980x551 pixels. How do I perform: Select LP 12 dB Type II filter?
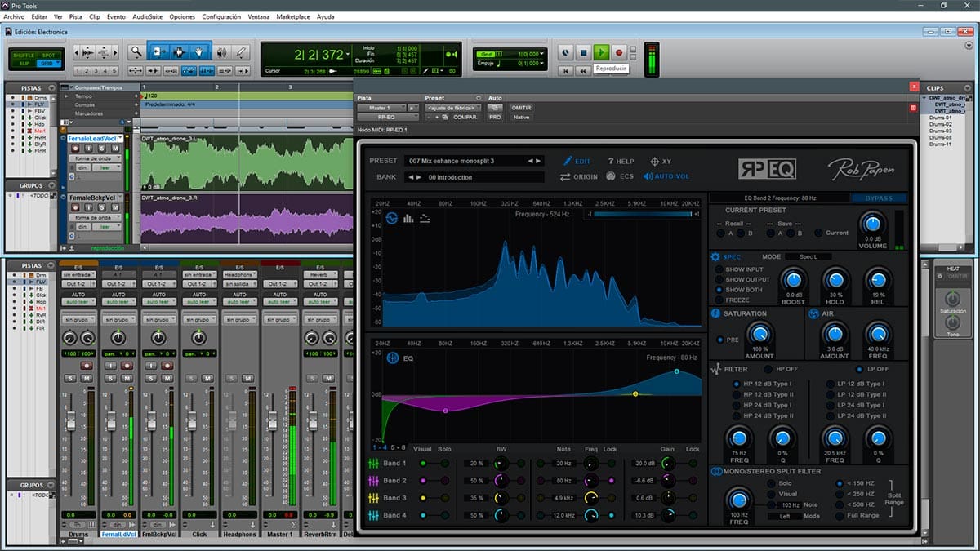pyautogui.click(x=831, y=394)
